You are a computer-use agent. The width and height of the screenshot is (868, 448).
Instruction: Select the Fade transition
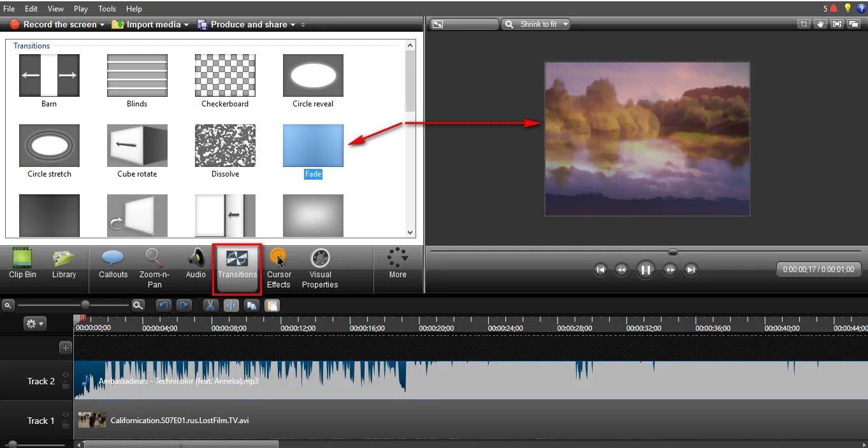click(313, 145)
